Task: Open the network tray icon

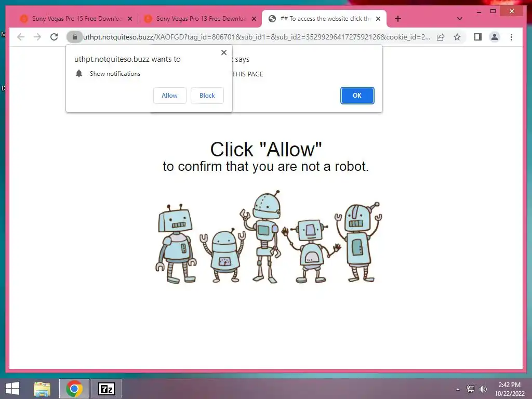Action: pyautogui.click(x=471, y=389)
